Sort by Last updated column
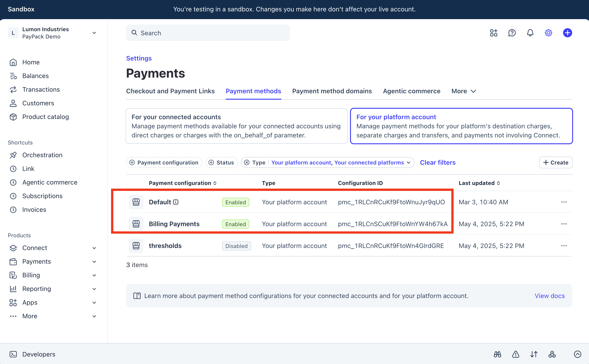This screenshot has height=364, width=589. [479, 183]
